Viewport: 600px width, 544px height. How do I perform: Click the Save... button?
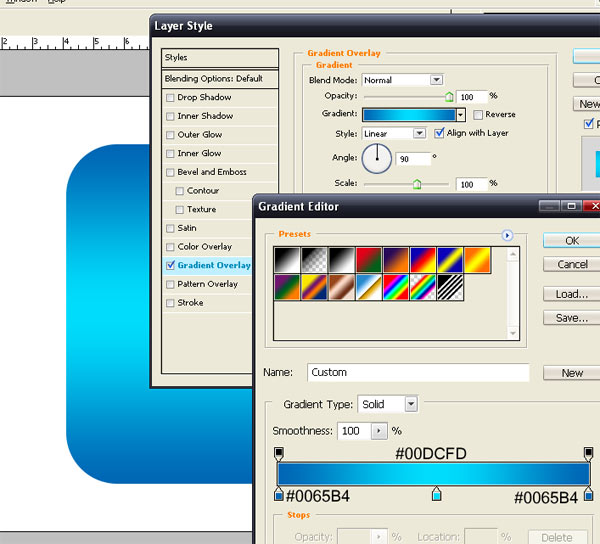(x=572, y=318)
